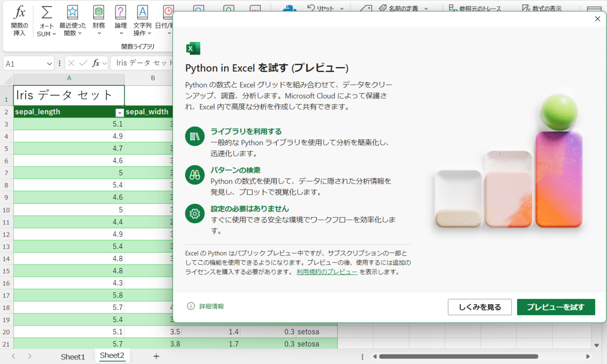Close the Python in Excel dialog
Viewport: 607px width, 364px height.
coord(597,19)
